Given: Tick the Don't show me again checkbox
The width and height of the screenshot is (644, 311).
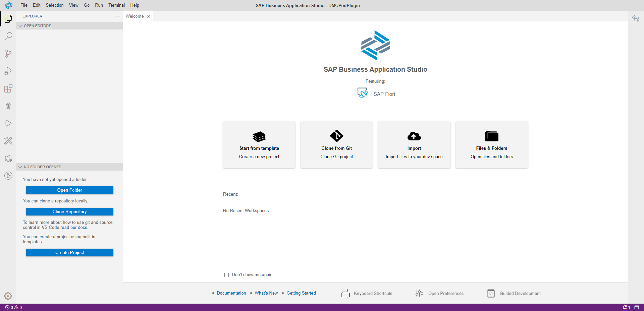Looking at the screenshot, I should [226, 275].
